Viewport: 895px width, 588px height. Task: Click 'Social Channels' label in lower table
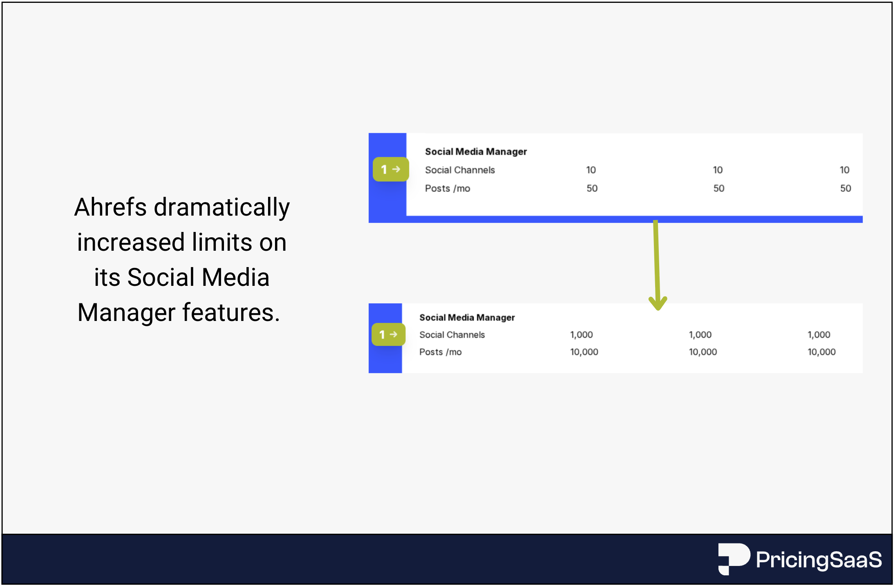(452, 335)
